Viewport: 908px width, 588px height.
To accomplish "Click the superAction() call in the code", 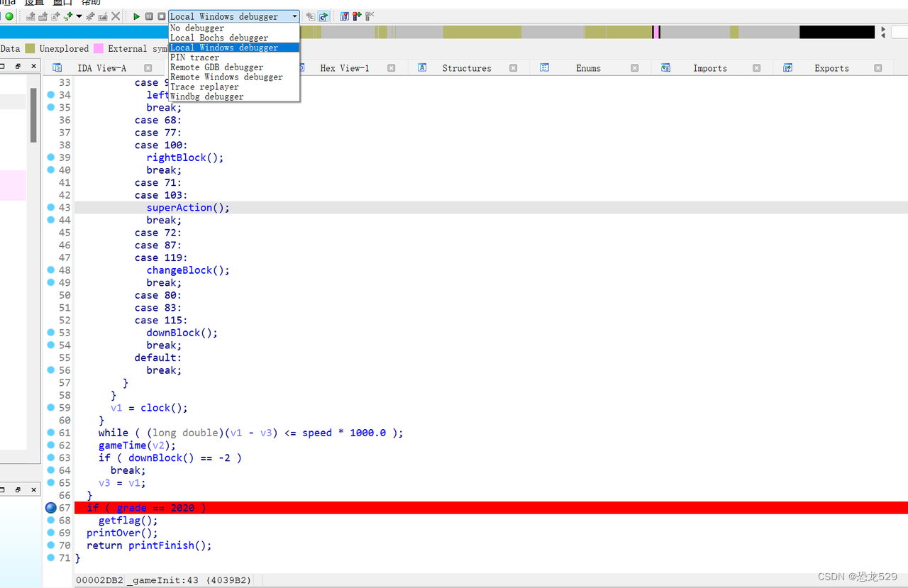I will (x=188, y=208).
